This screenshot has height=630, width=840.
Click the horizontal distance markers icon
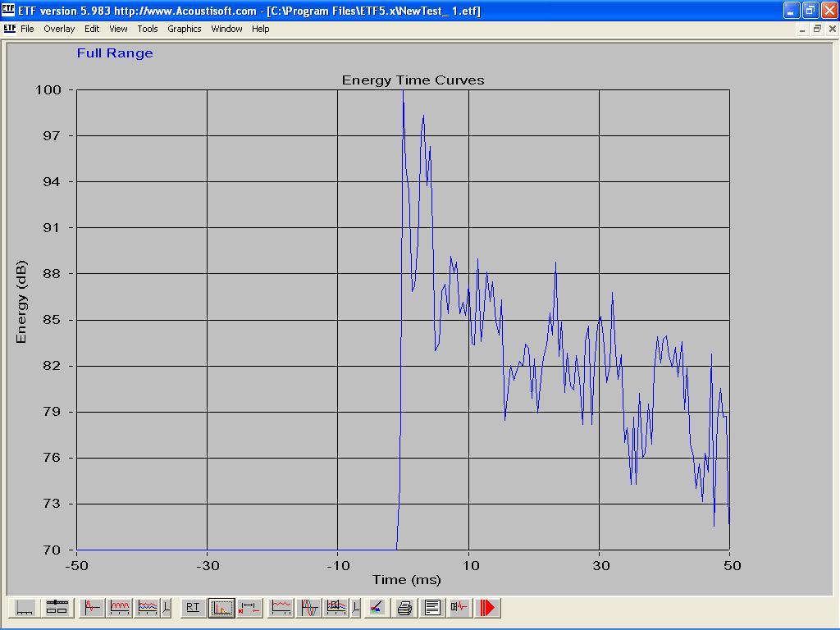249,608
